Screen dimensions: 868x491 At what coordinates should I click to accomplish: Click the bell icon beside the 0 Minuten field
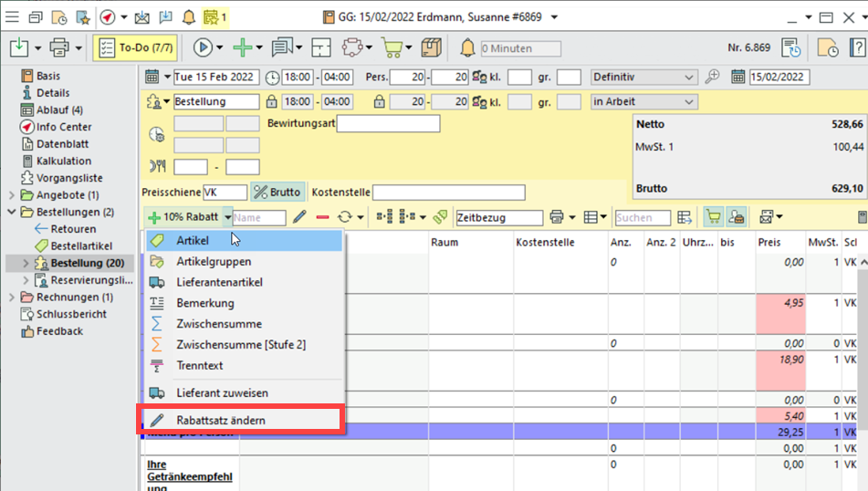[x=467, y=47]
